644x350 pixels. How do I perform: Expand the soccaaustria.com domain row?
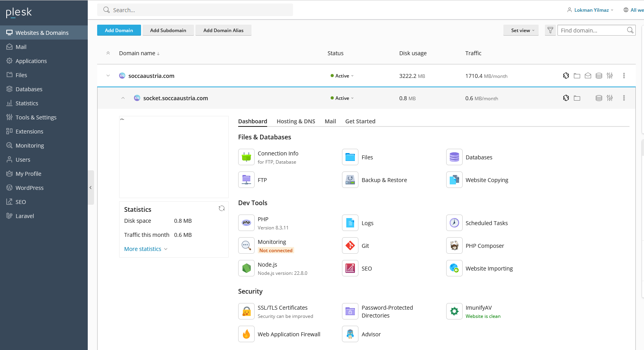(x=108, y=76)
